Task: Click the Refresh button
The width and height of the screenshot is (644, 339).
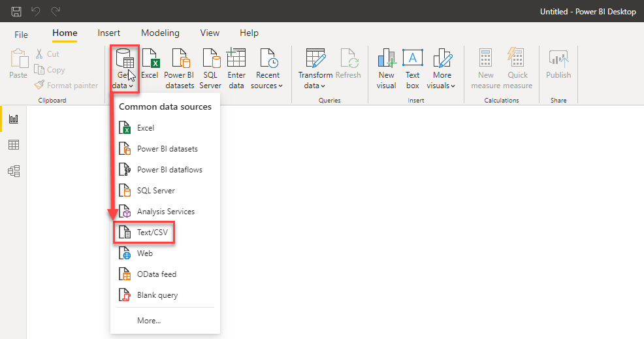Action: point(348,64)
